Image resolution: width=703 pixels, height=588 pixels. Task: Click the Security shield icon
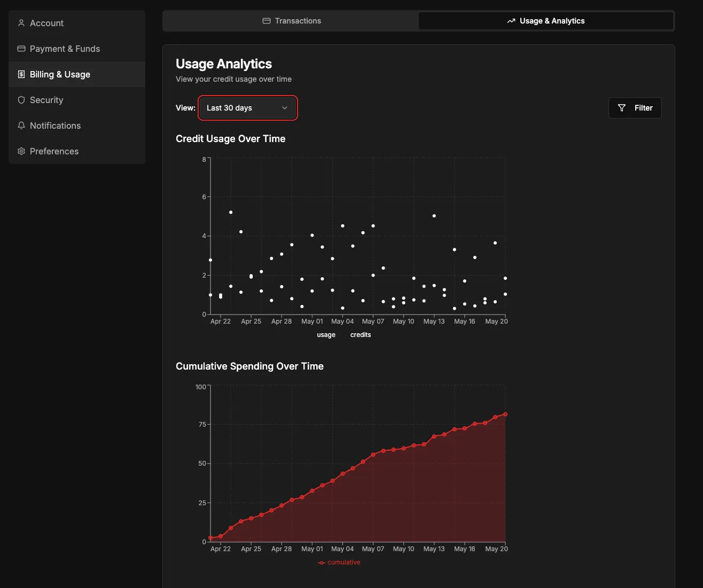pyautogui.click(x=21, y=100)
